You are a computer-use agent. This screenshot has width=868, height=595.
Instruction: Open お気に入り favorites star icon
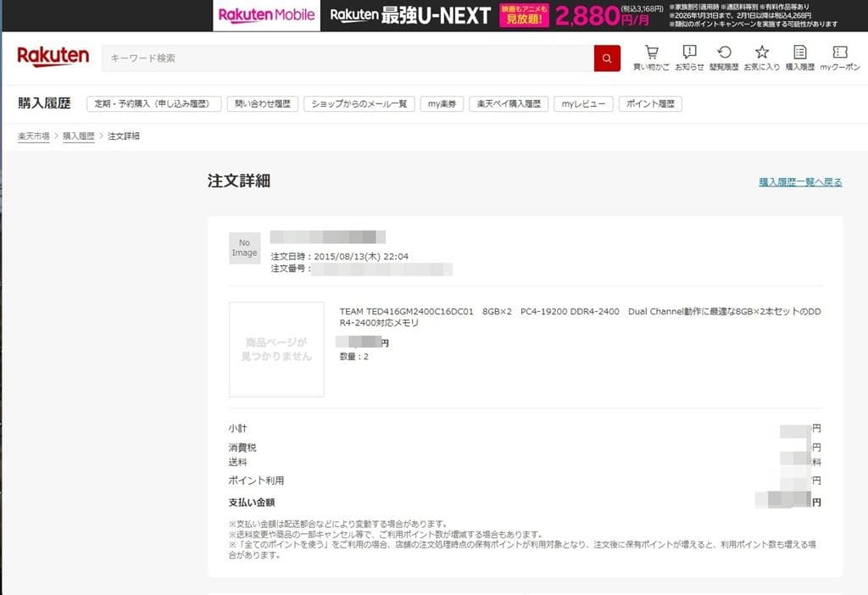[x=762, y=56]
